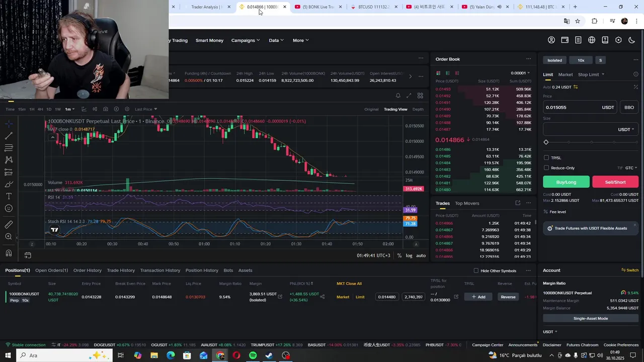Viewport: 644px width, 362px height.
Task: Switch chart view to Depth
Action: (x=418, y=109)
